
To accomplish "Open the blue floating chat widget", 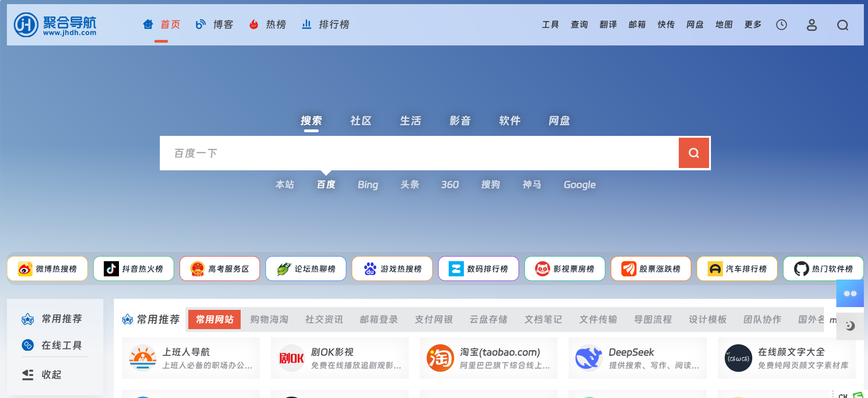I will (850, 293).
